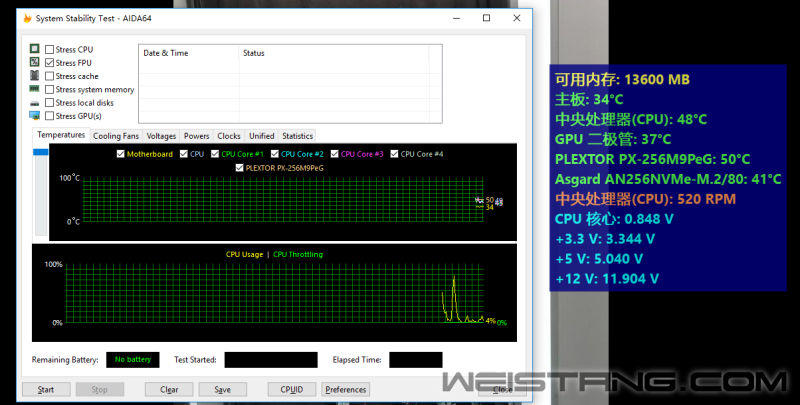Click the disk drive icon beside Stress local disks
This screenshot has height=405, width=800.
pyautogui.click(x=35, y=103)
